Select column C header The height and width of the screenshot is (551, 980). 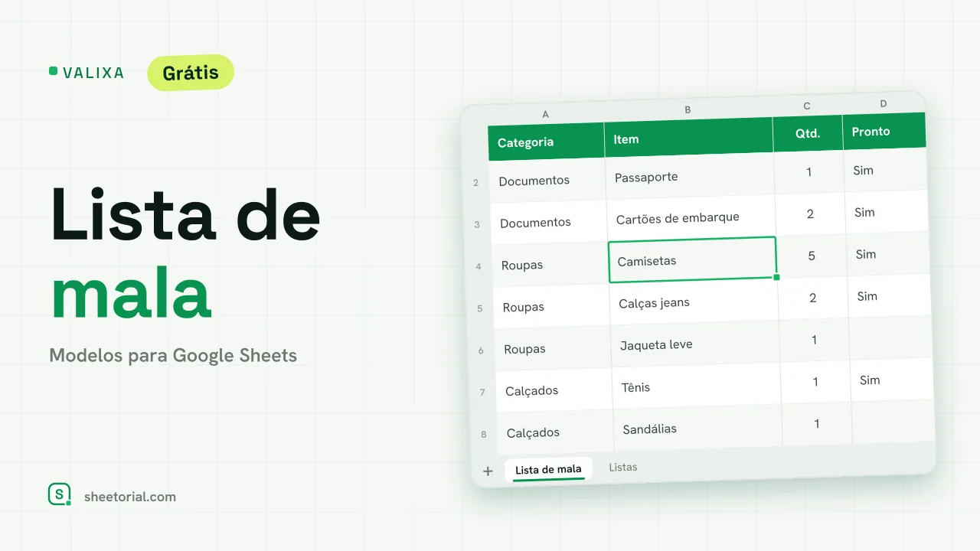pyautogui.click(x=807, y=106)
